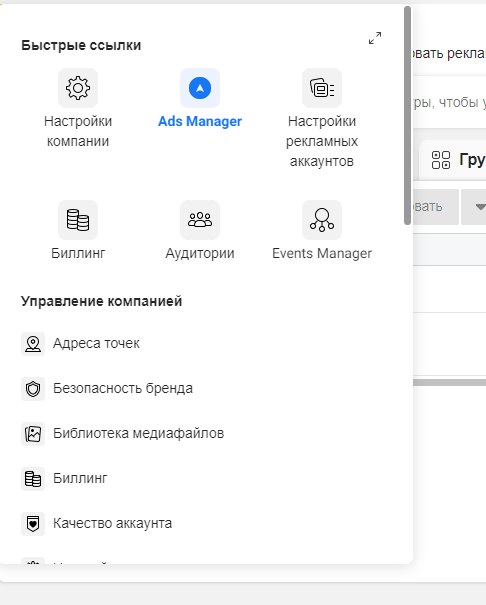Open Настройки рекламных аккаунтов label
Screen dimensions: 486x605
322,141
